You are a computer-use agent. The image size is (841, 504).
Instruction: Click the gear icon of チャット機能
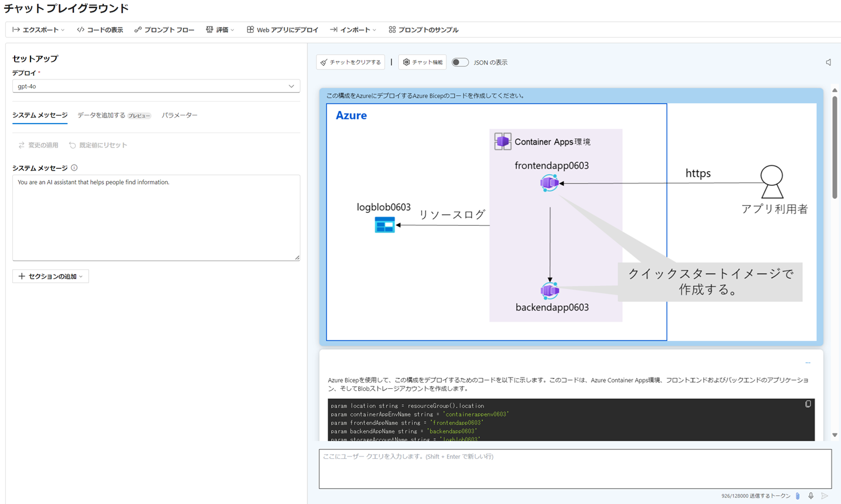406,62
